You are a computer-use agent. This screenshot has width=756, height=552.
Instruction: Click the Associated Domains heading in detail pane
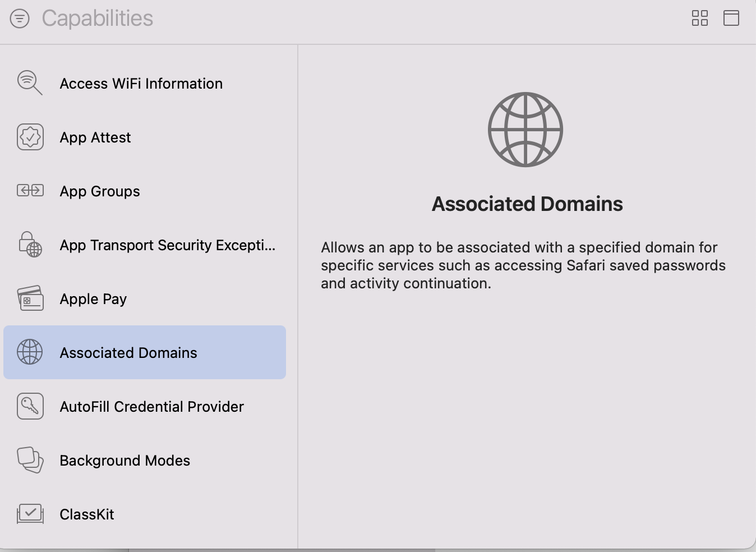(527, 204)
